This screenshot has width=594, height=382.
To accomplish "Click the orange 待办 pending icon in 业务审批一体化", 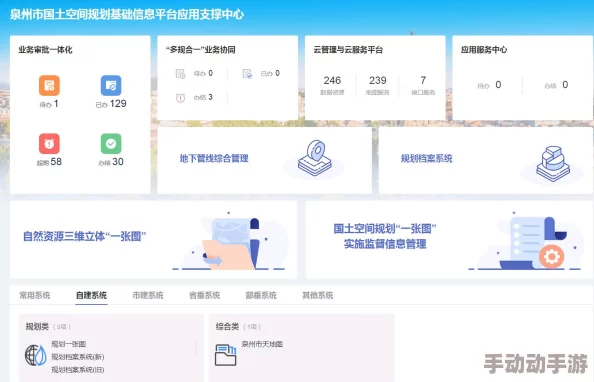I will pos(49,85).
